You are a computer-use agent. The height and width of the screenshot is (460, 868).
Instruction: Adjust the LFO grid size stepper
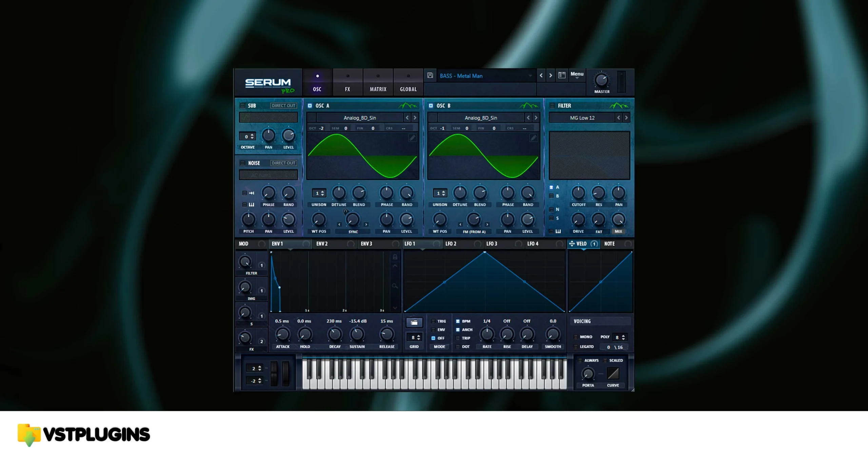coord(414,337)
